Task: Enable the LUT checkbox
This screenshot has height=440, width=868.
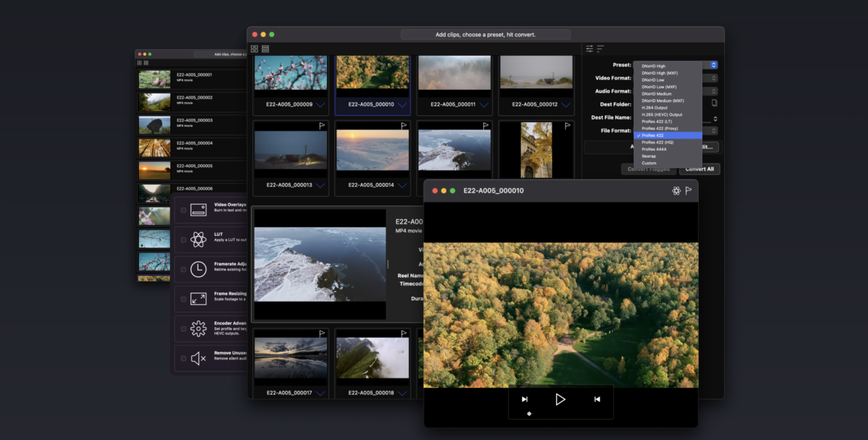Action: pyautogui.click(x=184, y=240)
